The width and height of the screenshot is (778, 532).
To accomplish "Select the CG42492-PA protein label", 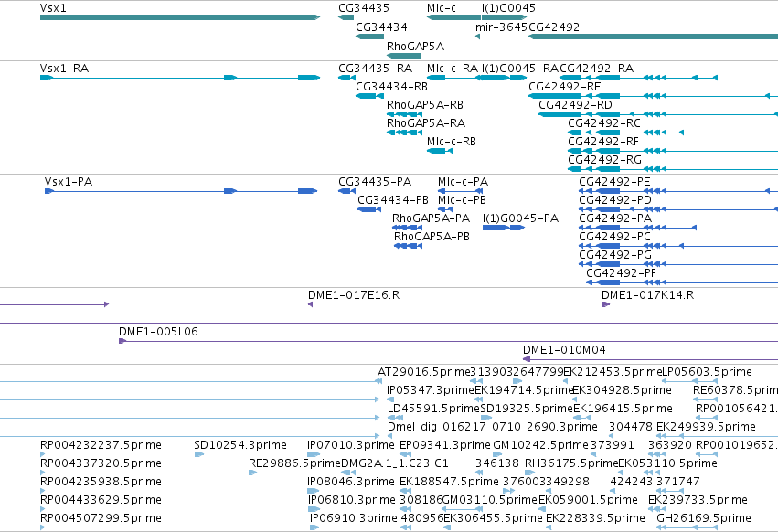I will [x=615, y=218].
